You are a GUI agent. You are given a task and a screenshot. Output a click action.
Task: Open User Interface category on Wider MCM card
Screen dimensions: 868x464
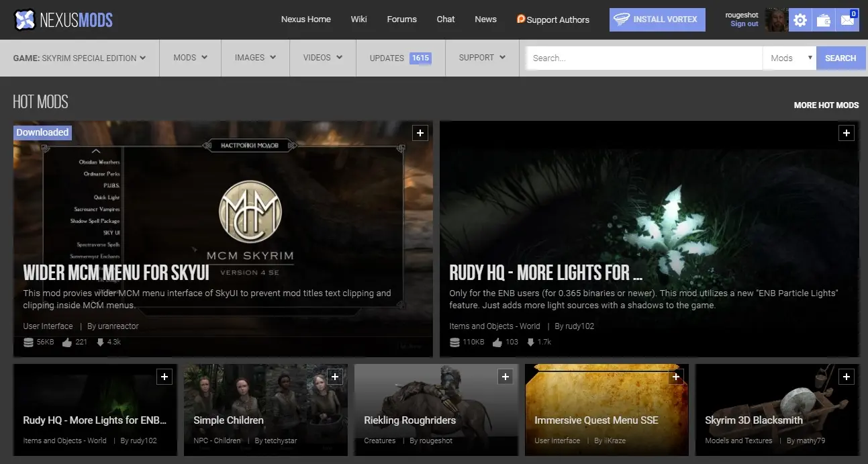click(x=48, y=326)
